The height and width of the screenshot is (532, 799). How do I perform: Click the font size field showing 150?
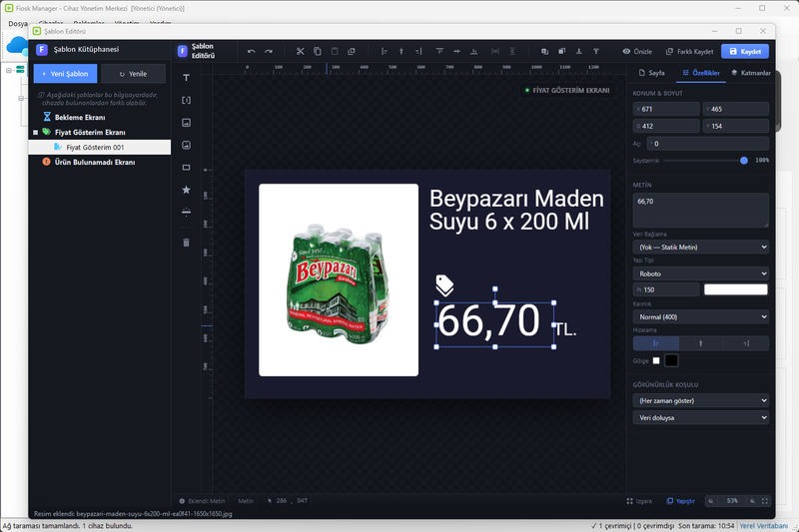666,289
